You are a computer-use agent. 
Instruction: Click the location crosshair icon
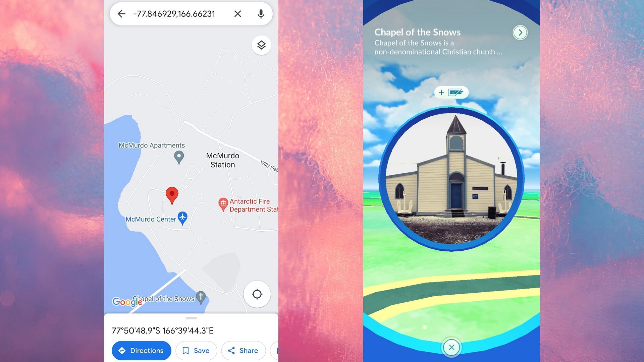coord(257,294)
